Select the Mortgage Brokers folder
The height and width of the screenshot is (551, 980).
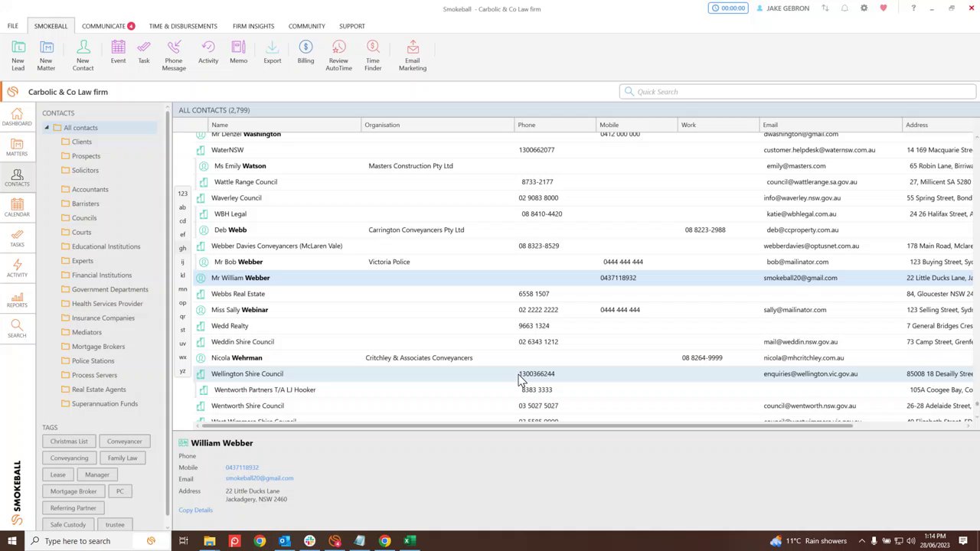[x=98, y=347]
